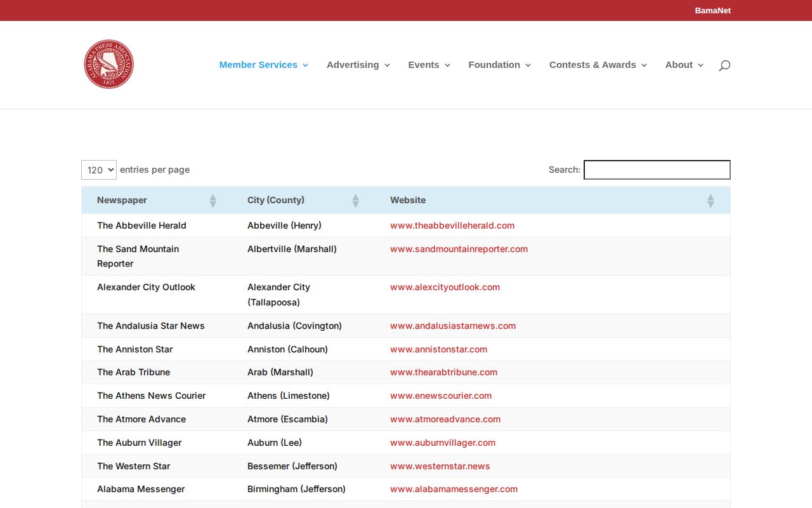Click 'Alexander City Outlook' newspaper name
The height and width of the screenshot is (508, 812).
coord(146,287)
